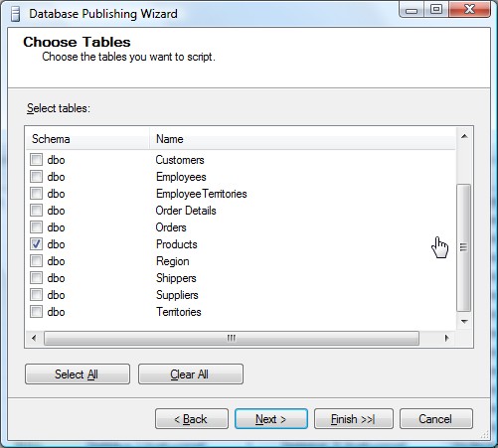Select the Territories table checkbox
Screen dimensions: 498x448
coord(36,312)
